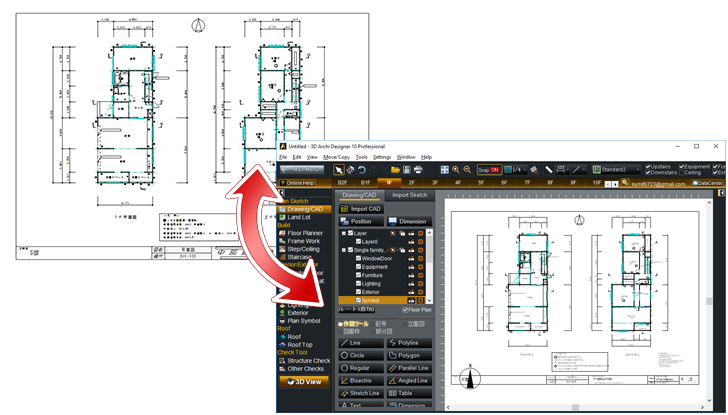Click the canvas vertical scrollbar thumb
728x415 pixels.
(x=709, y=301)
